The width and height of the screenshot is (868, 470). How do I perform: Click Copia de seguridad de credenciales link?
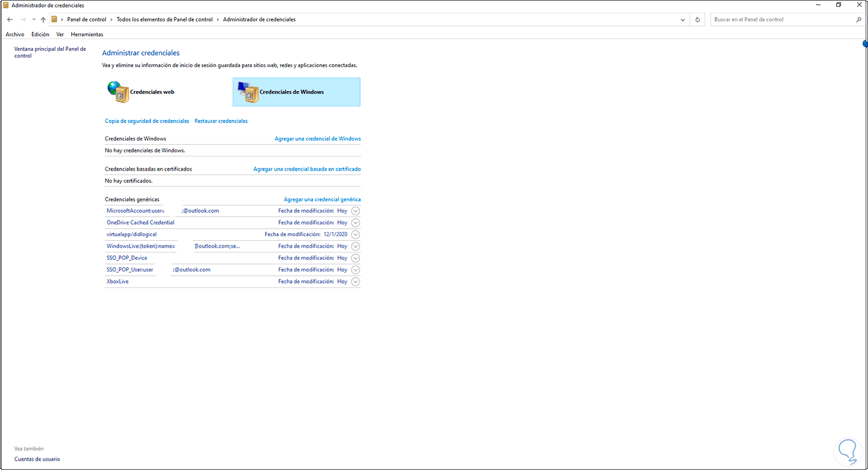tap(147, 121)
